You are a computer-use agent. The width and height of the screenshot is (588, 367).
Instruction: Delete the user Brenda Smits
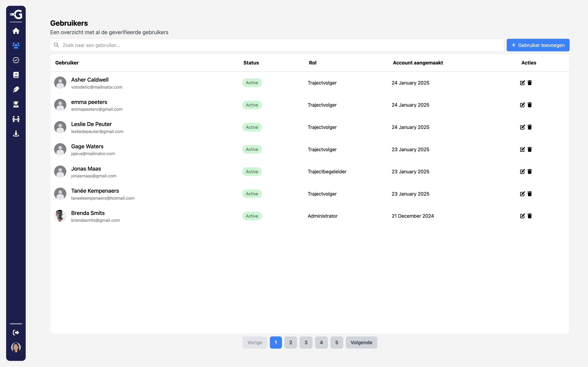pos(530,216)
